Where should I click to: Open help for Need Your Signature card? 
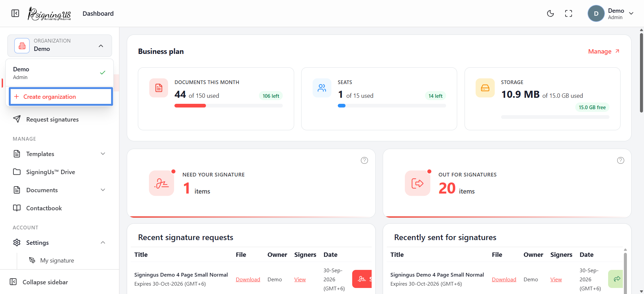click(x=364, y=160)
